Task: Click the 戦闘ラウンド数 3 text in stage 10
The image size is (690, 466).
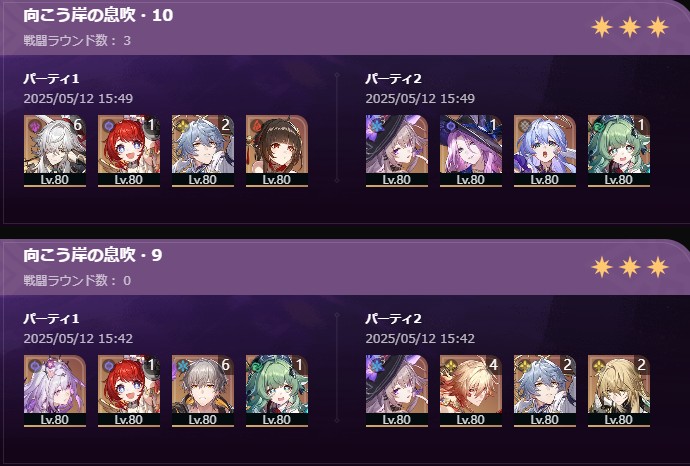Action: point(77,40)
